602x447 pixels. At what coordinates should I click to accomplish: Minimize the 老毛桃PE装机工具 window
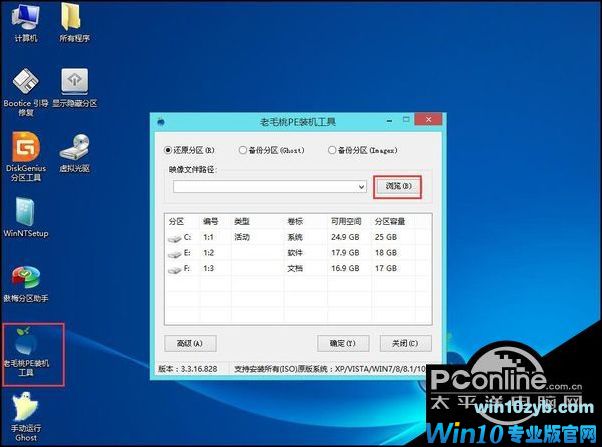coord(389,121)
